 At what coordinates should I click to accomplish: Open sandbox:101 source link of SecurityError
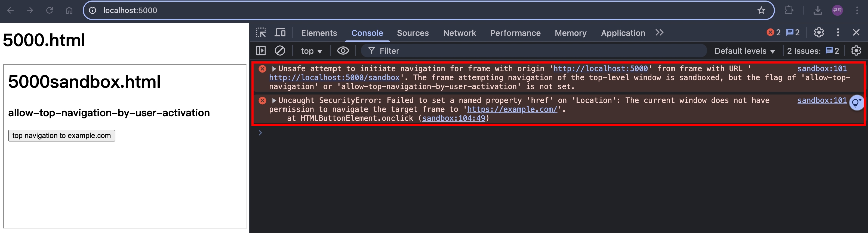coord(822,100)
